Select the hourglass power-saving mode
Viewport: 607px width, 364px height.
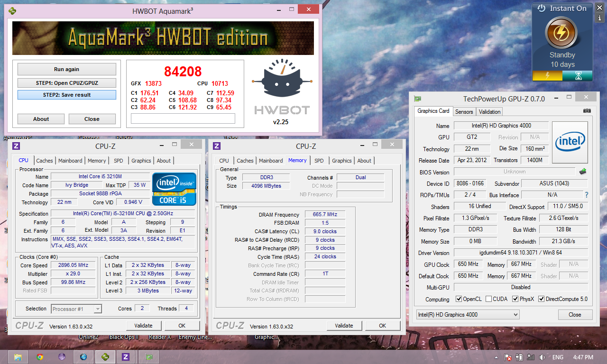point(578,76)
